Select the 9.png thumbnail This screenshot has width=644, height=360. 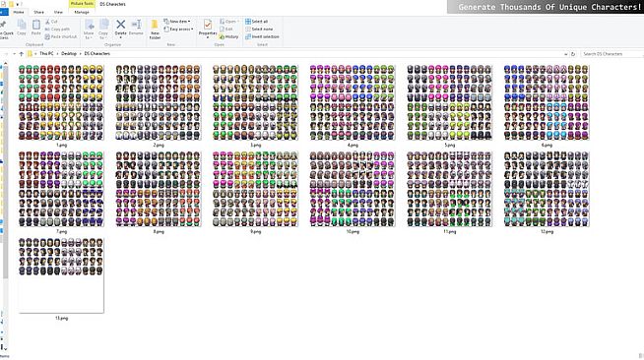pyautogui.click(x=255, y=189)
